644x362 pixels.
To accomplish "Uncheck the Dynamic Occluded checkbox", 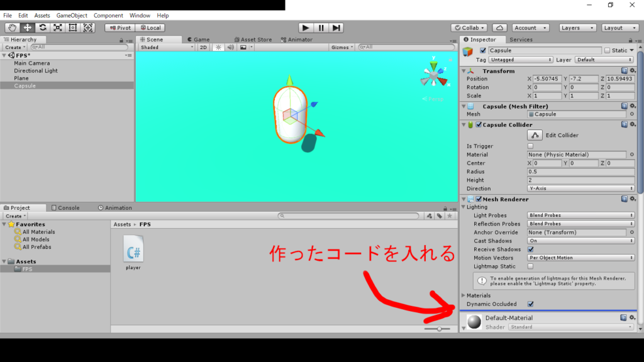I will (x=530, y=304).
